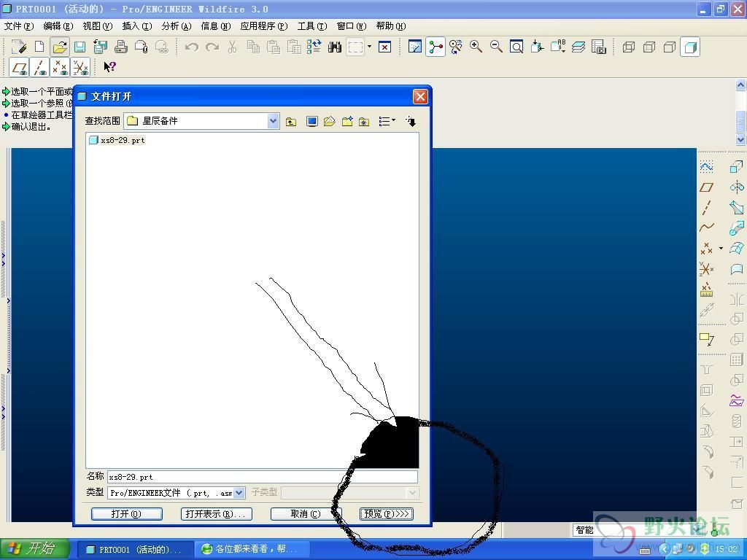Click the Datum plane tool in right toolbar
This screenshot has height=560, width=747.
pos(706,187)
